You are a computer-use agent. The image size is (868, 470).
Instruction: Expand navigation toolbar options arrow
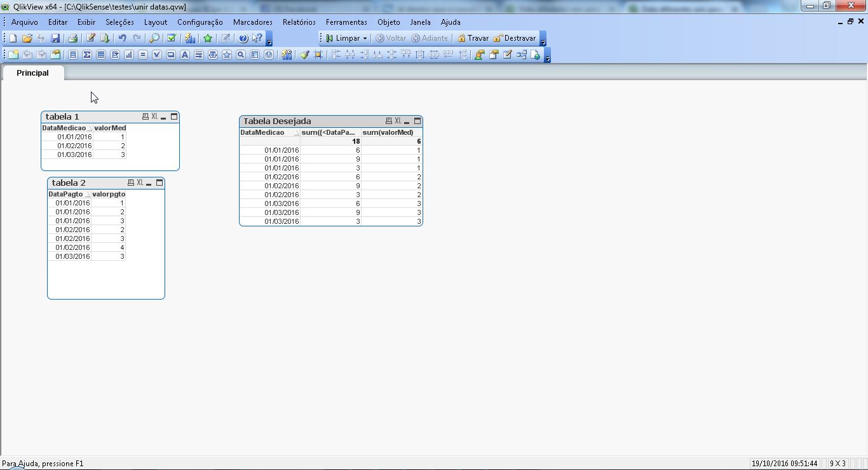tap(543, 39)
